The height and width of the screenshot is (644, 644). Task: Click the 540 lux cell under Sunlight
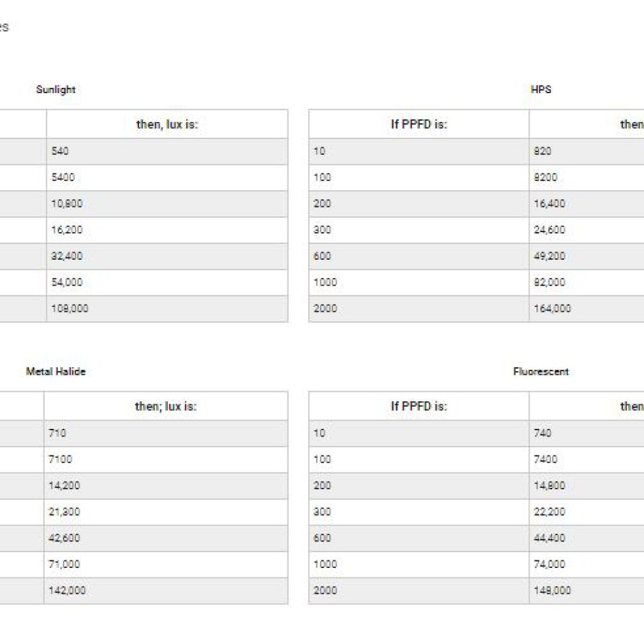(x=60, y=151)
